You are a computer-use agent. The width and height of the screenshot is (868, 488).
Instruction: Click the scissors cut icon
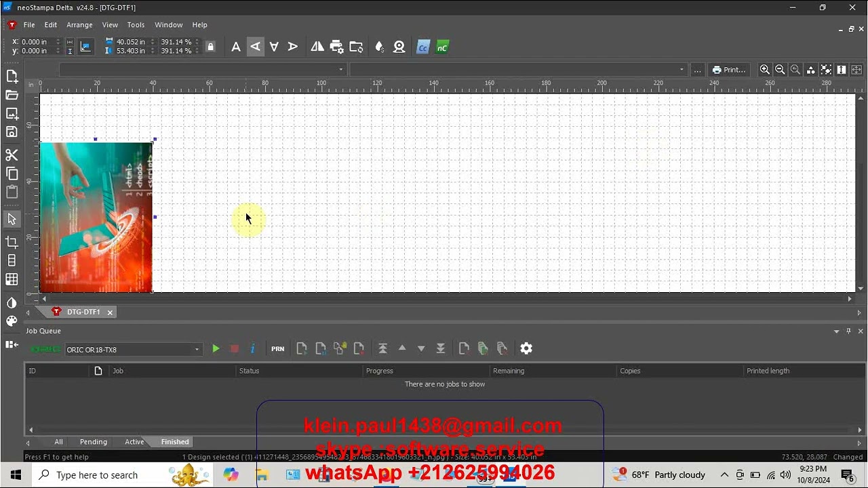pyautogui.click(x=12, y=155)
